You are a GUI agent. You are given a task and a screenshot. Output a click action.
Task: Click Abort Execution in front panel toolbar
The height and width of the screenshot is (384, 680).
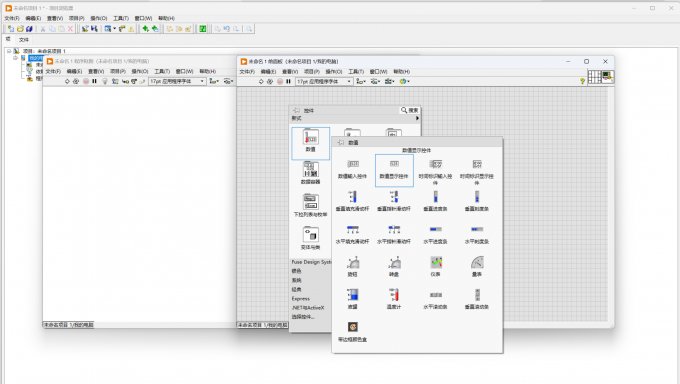[x=279, y=81]
